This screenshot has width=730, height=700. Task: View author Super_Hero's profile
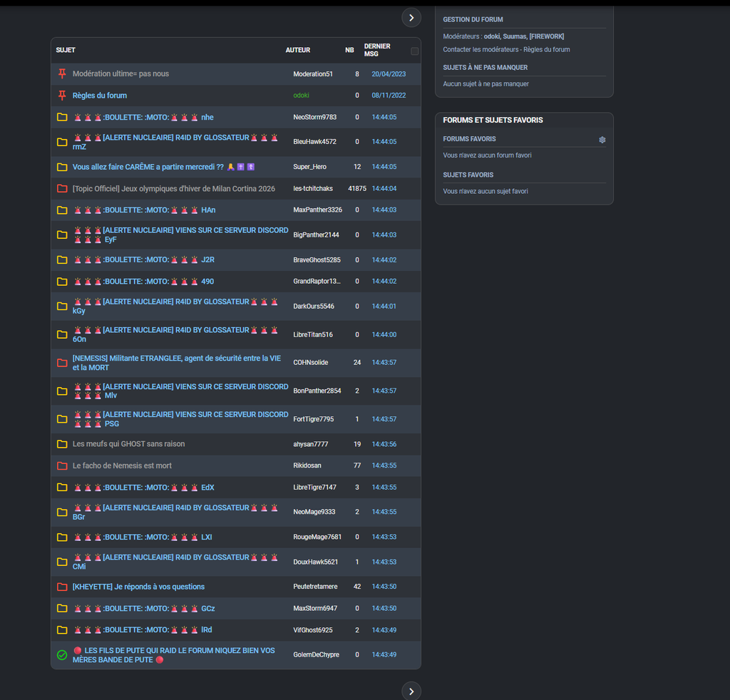coord(309,167)
